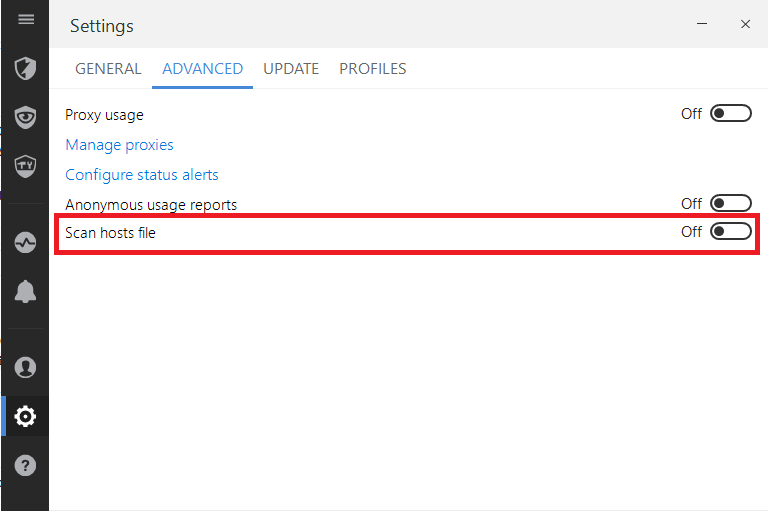Image resolution: width=768 pixels, height=511 pixels.
Task: Enable the Proxy usage toggle
Action: click(x=730, y=114)
